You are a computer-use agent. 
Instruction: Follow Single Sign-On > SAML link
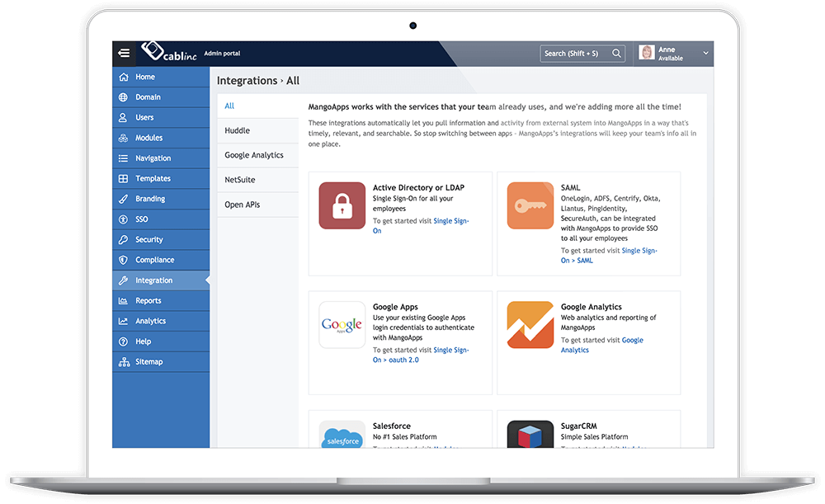click(x=639, y=251)
